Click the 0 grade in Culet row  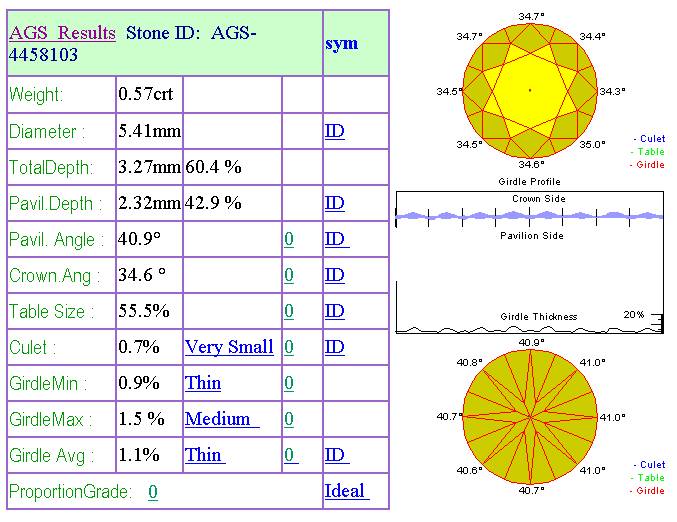[289, 347]
